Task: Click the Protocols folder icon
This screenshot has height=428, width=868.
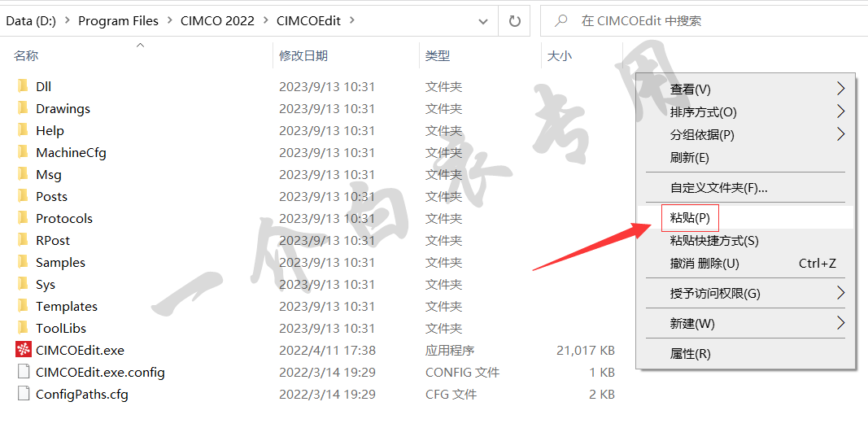Action: tap(23, 218)
